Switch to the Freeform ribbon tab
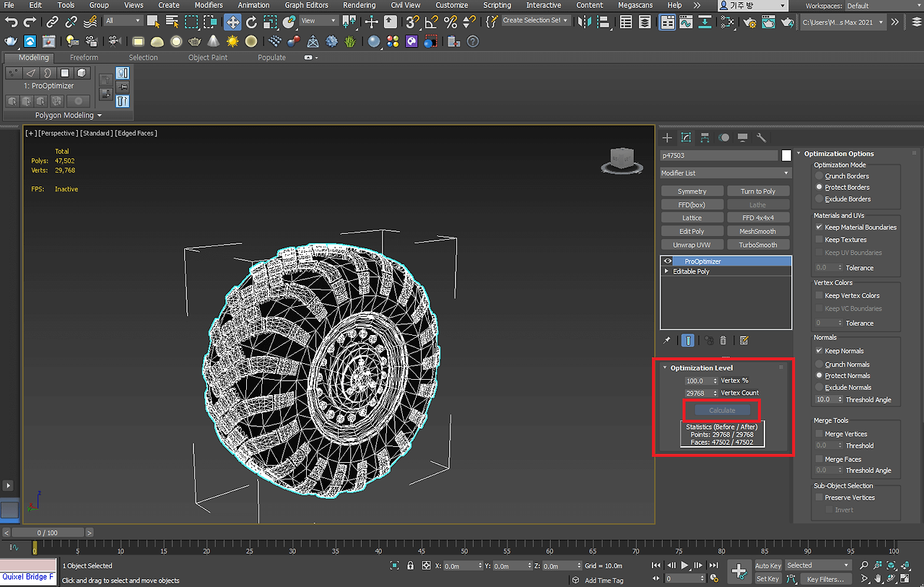Screen dimensions: 924x587 (x=84, y=58)
